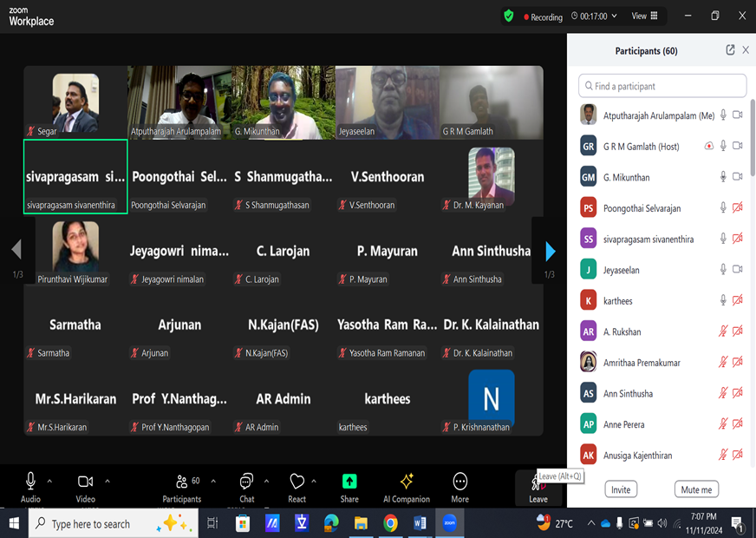Open the Share screen button
This screenshot has height=538, width=756.
(x=349, y=486)
